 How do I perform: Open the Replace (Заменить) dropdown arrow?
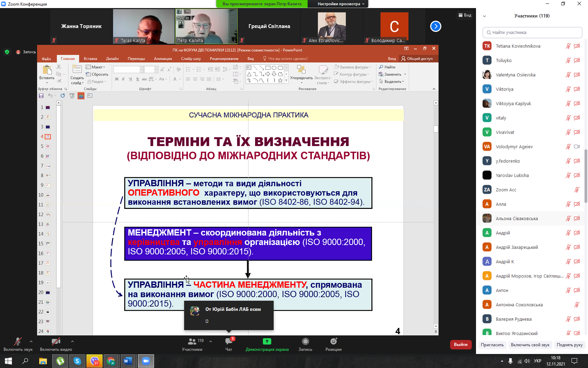pyautogui.click(x=405, y=74)
